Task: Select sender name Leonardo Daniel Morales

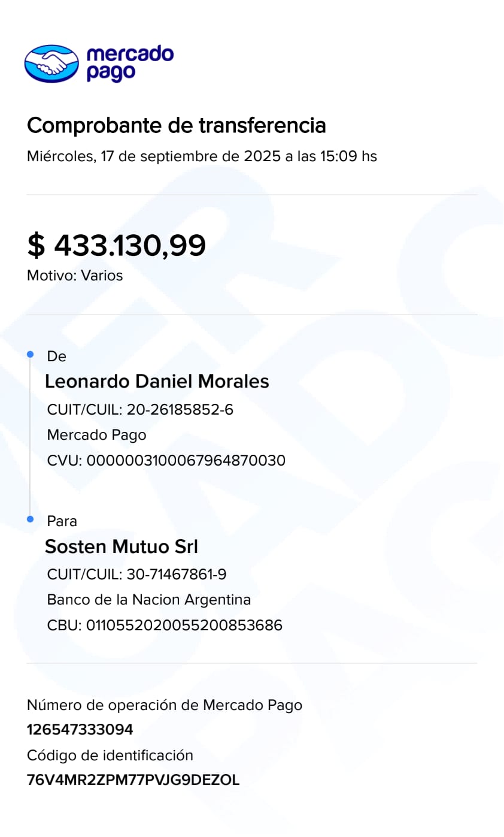Action: point(157,382)
